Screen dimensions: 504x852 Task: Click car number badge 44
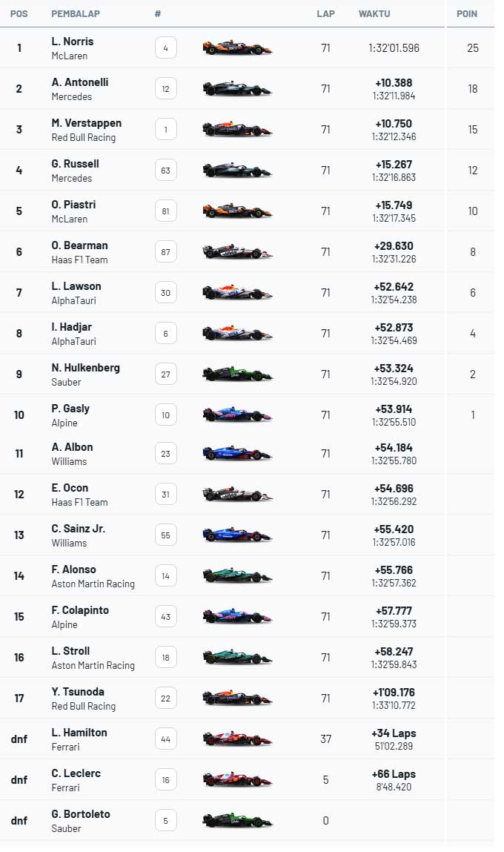tap(165, 739)
